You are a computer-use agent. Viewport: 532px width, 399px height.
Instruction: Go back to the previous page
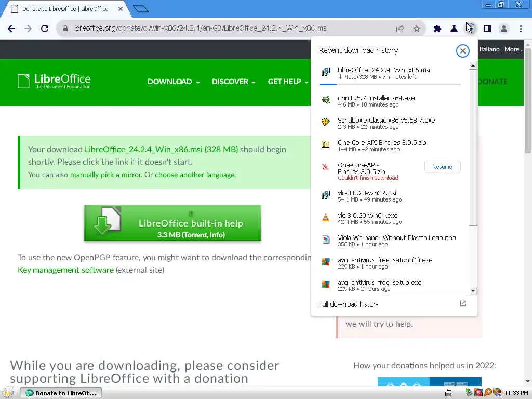click(11, 29)
